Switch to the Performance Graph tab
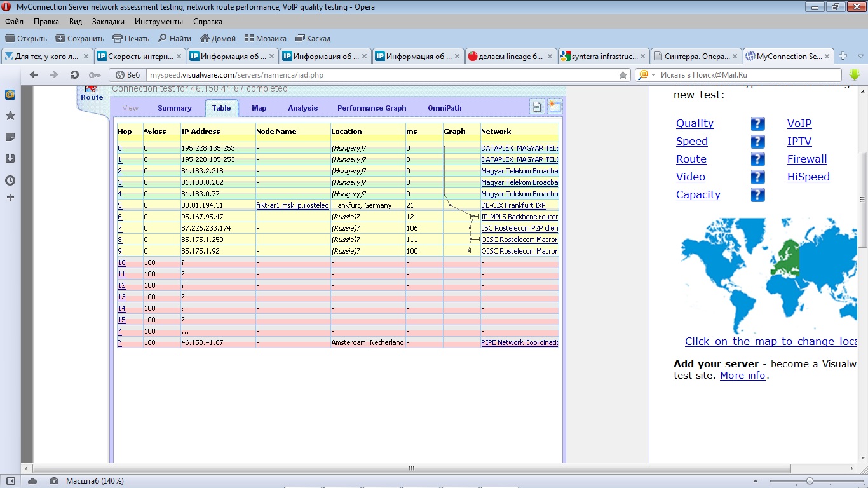The height and width of the screenshot is (488, 868). 372,108
